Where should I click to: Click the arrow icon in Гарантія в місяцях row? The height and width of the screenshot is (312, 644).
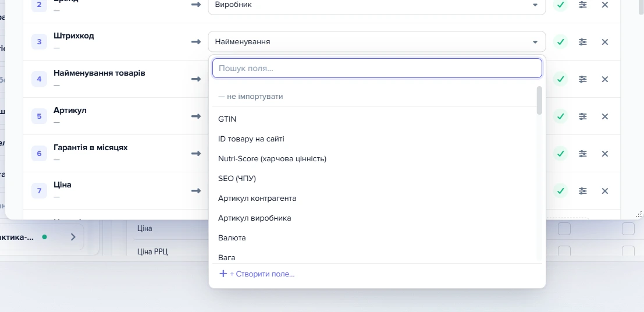(196, 153)
